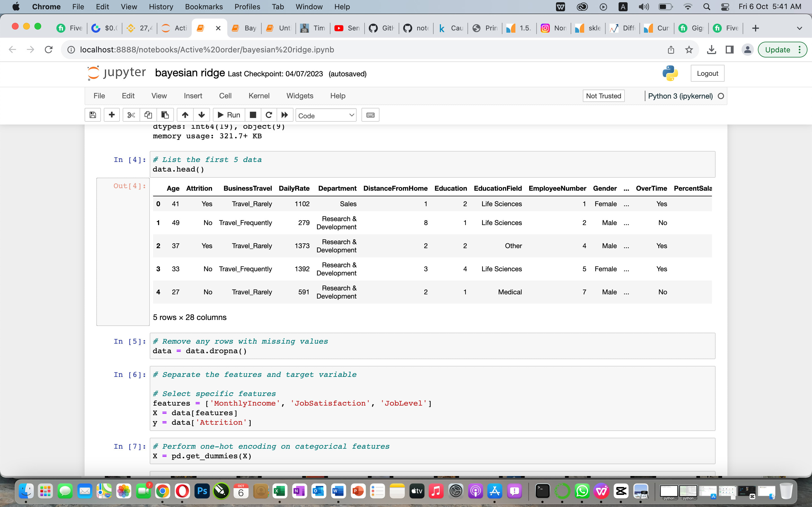
Task: Move selected cell up with the arrow
Action: coord(185,115)
